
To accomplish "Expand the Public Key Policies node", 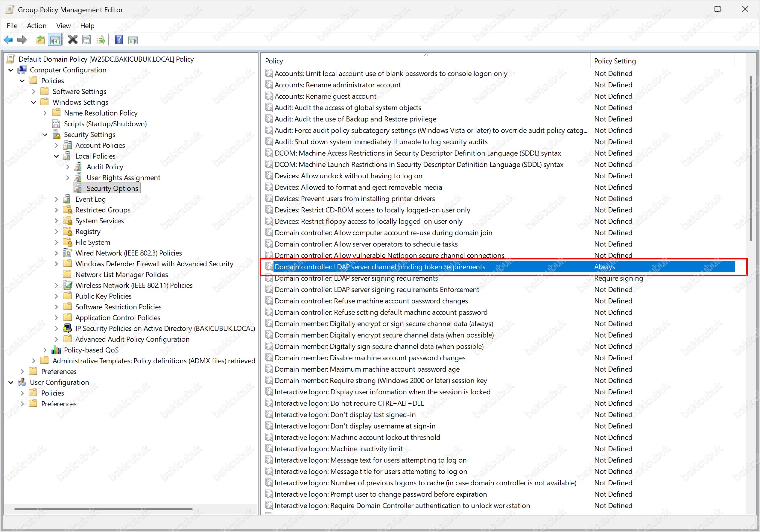I will tap(56, 296).
